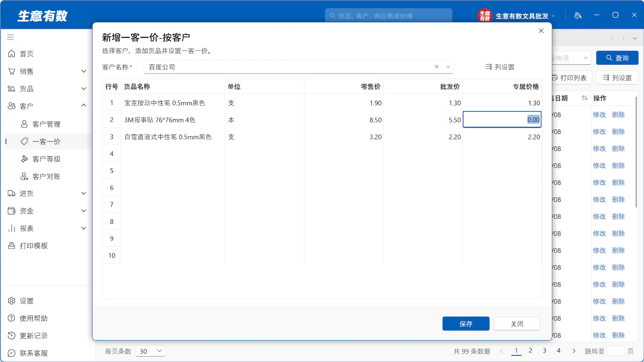Image resolution: width=644 pixels, height=362 pixels.
Task: Open 客户 in the sidebar
Action: (x=26, y=106)
